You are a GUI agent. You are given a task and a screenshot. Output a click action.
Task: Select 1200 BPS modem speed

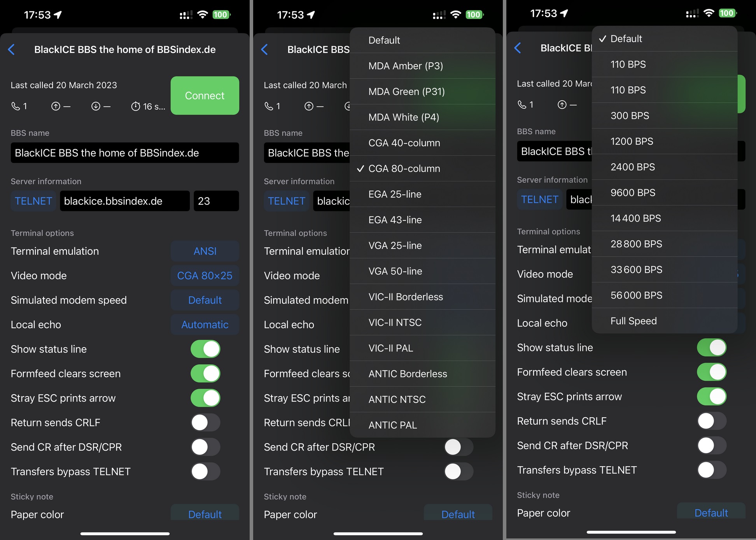coord(665,141)
